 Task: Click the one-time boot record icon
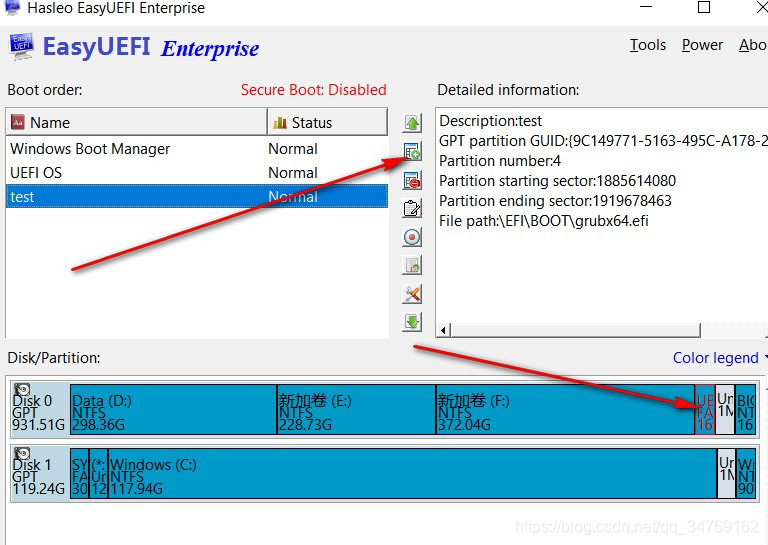pyautogui.click(x=412, y=237)
